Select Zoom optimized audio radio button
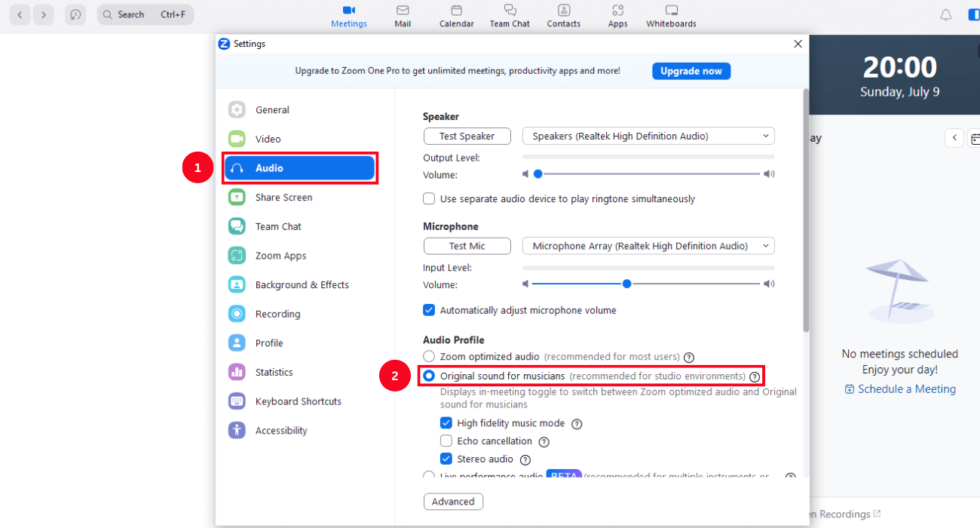 [x=429, y=356]
